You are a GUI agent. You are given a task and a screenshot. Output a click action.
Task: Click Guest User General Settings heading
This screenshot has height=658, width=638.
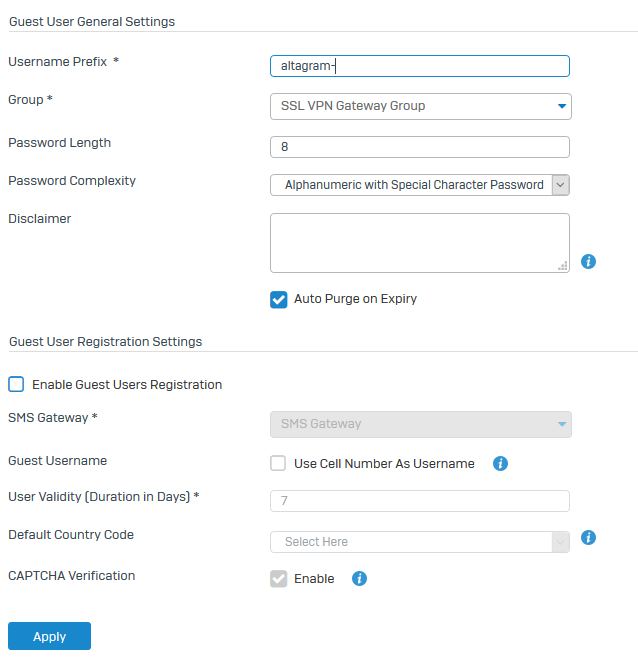coord(92,21)
